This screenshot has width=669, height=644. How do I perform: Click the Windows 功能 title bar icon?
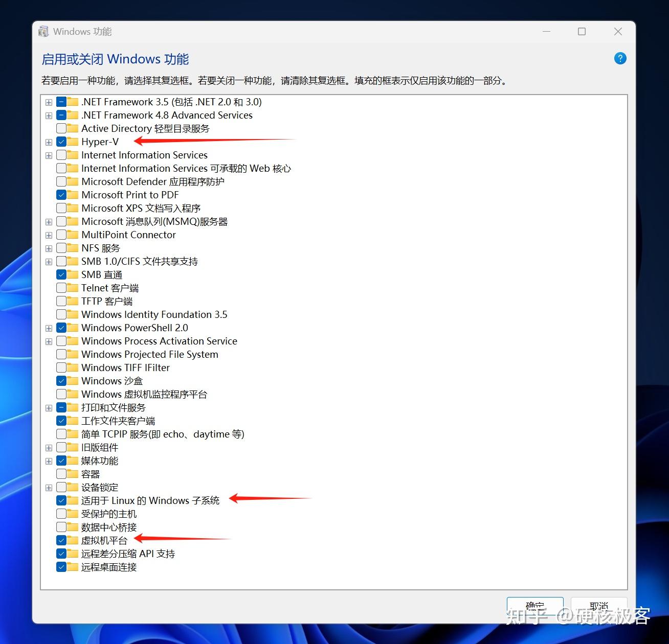pyautogui.click(x=43, y=31)
